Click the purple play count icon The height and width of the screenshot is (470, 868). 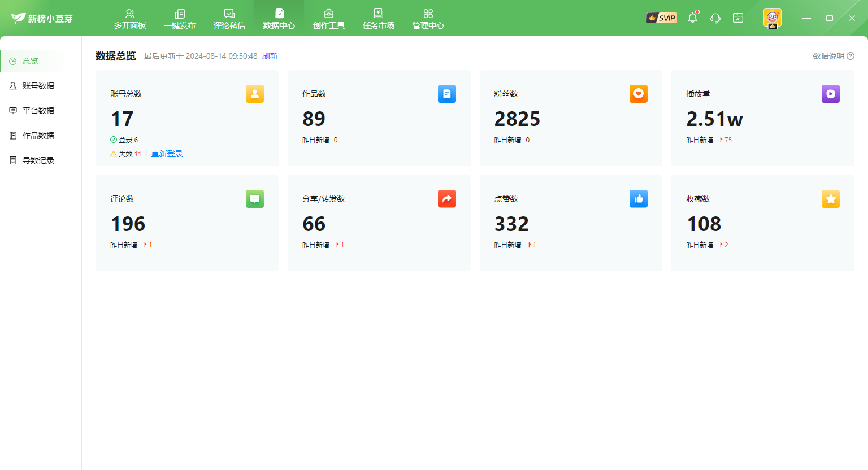(830, 94)
